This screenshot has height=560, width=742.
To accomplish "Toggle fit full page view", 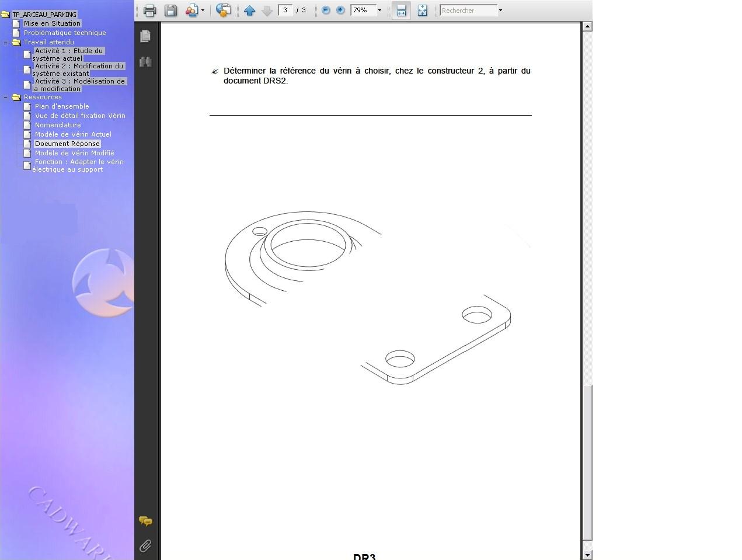I will tap(422, 11).
